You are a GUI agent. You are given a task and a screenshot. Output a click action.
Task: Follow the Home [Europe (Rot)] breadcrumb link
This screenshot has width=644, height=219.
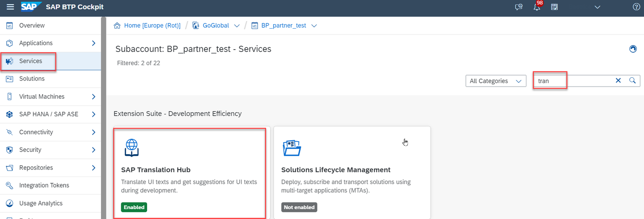(x=152, y=25)
